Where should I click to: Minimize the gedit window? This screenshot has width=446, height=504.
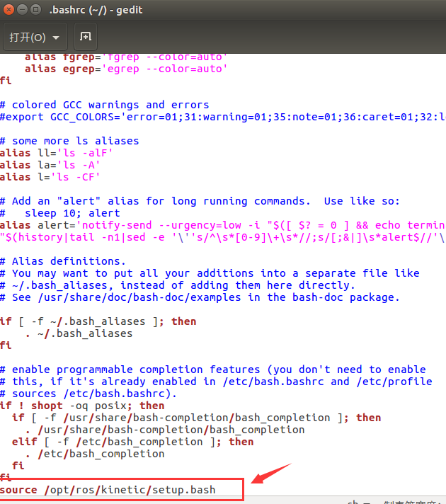[x=22, y=10]
